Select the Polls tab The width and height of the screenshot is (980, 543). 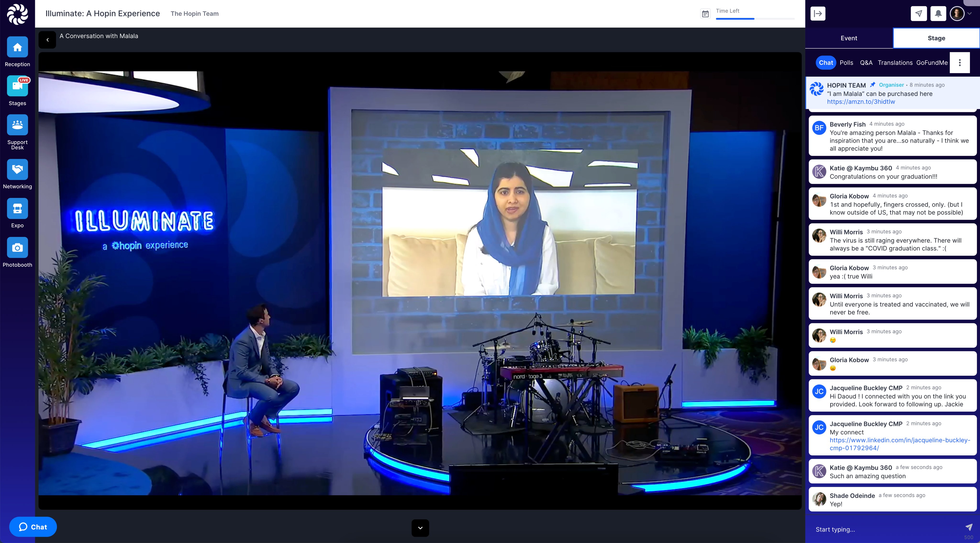coord(846,63)
